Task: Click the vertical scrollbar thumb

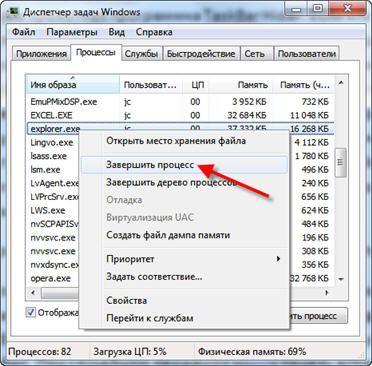Action: coord(341,162)
